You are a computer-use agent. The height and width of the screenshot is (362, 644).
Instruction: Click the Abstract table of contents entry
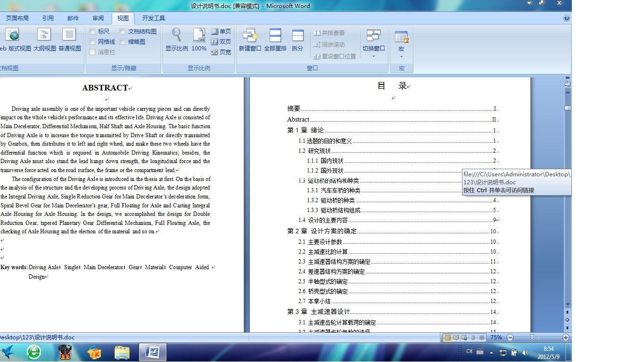click(x=393, y=120)
